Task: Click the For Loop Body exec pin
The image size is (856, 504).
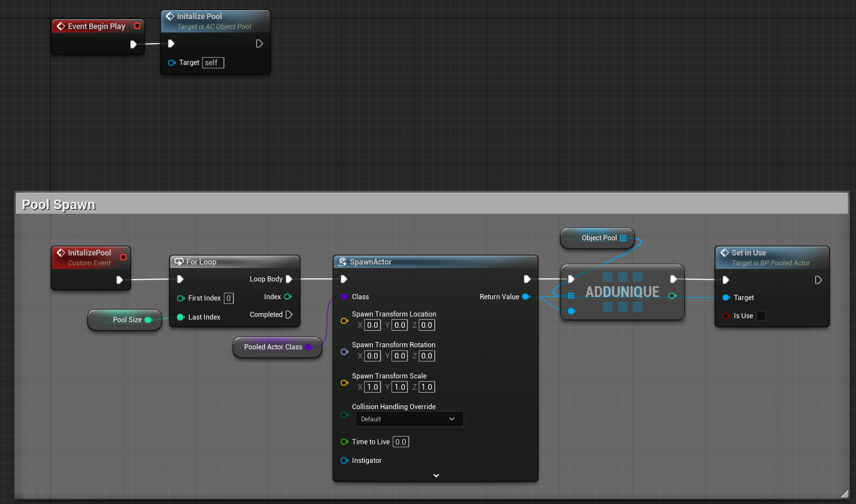Action: [289, 279]
